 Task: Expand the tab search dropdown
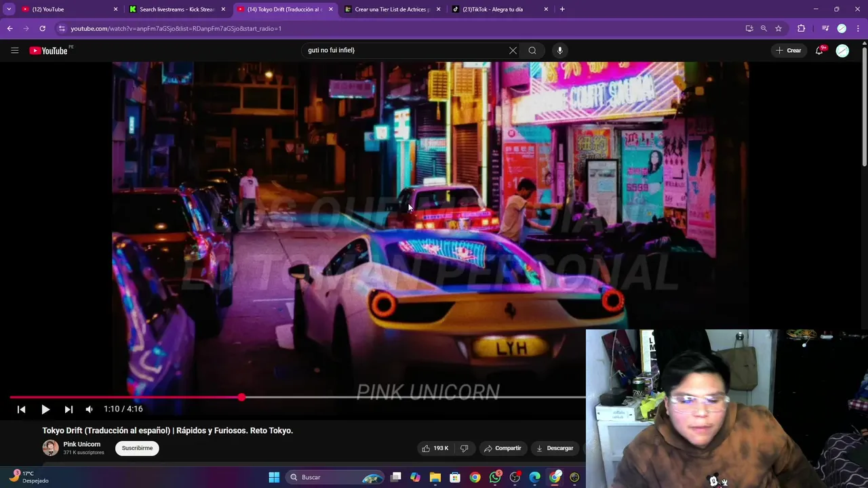(x=9, y=9)
